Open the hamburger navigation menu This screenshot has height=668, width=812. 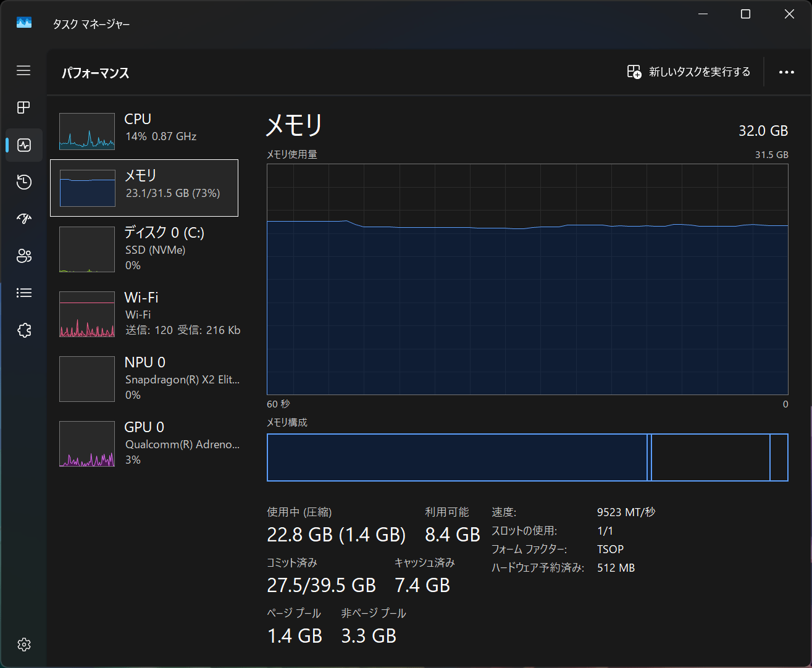click(23, 70)
